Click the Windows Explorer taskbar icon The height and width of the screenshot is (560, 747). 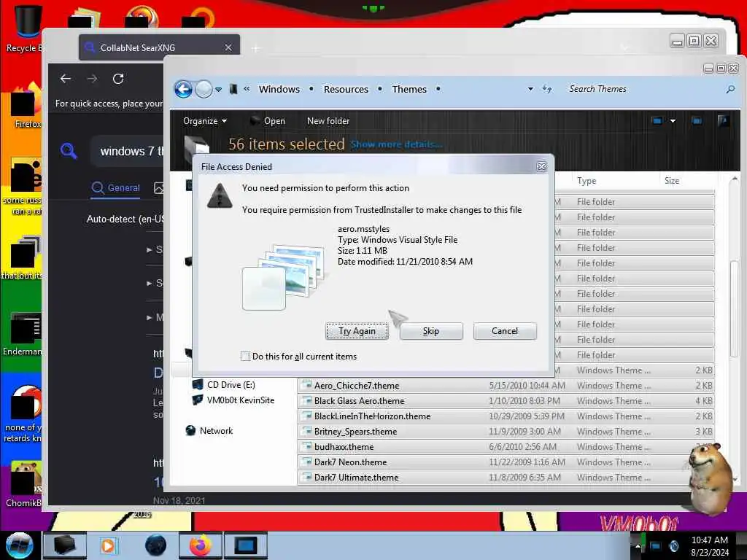[x=65, y=545]
